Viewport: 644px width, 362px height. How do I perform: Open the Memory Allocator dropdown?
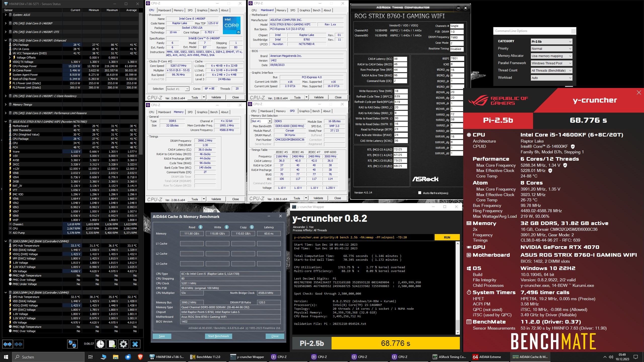click(x=552, y=56)
